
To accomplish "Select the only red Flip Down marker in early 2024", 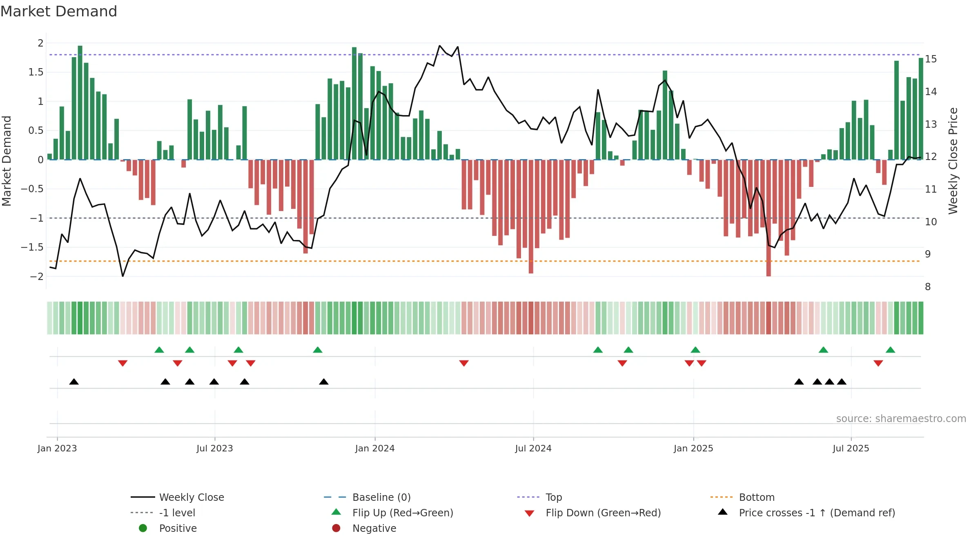I will pos(464,363).
